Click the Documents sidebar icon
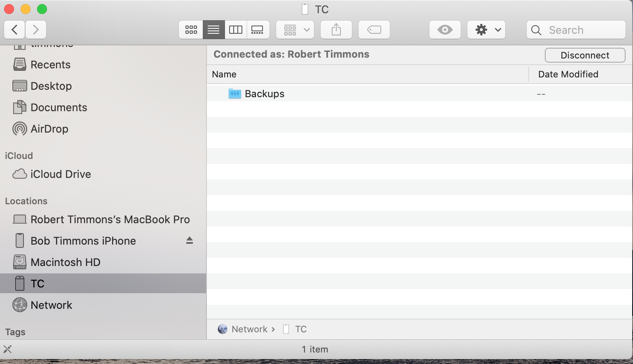 click(19, 107)
